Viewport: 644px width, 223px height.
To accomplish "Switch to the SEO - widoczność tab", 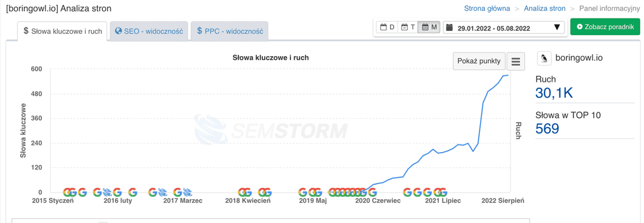I will (148, 31).
